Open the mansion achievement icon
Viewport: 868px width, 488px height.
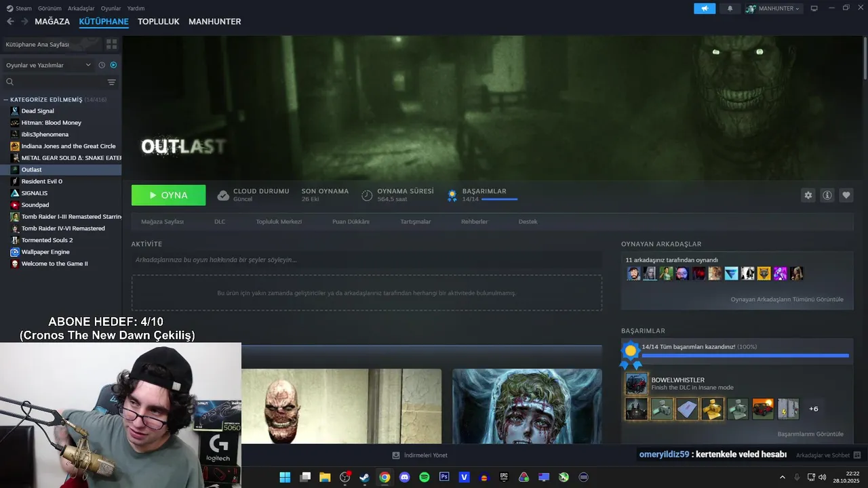point(636,409)
